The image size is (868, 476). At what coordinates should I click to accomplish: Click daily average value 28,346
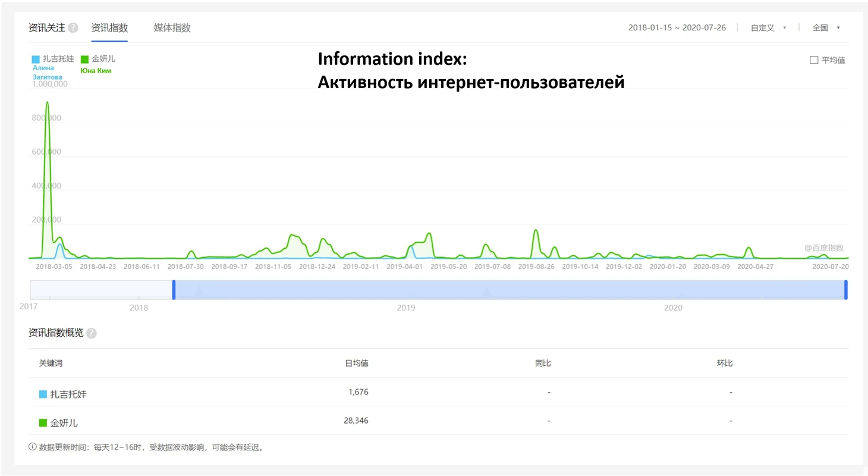tap(356, 421)
